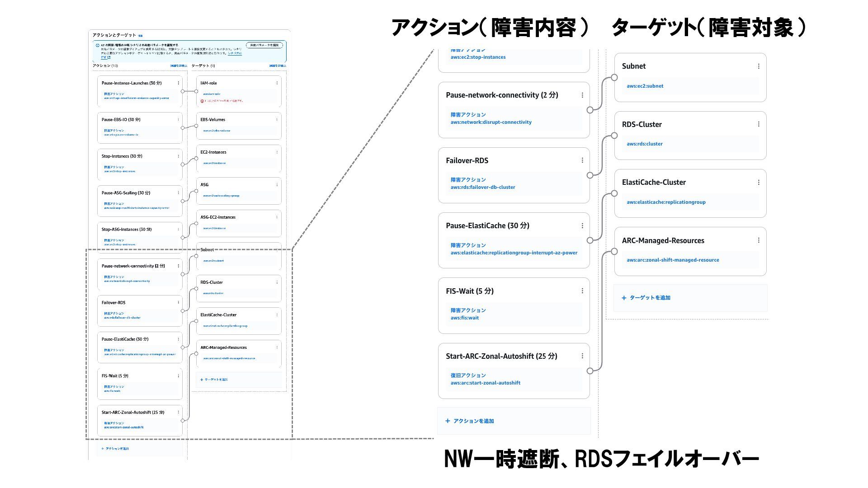
Task: Open kebab menu of Start-ARC-Zonal-Autoshift in enlarged view
Action: 582,356
